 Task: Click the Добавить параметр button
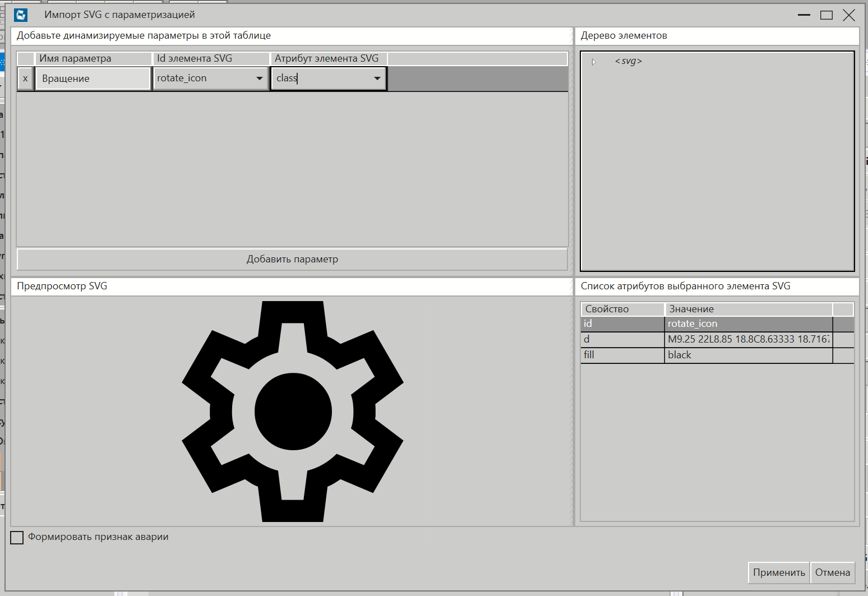pos(292,259)
